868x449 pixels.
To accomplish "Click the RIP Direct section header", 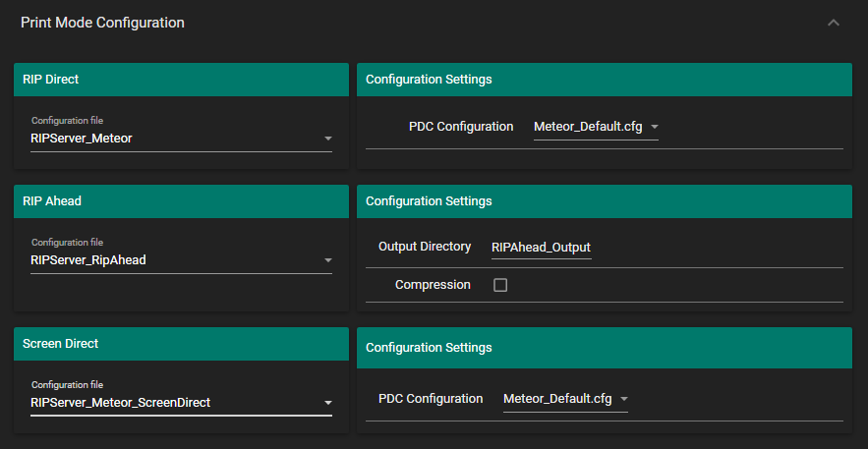I will pos(181,79).
